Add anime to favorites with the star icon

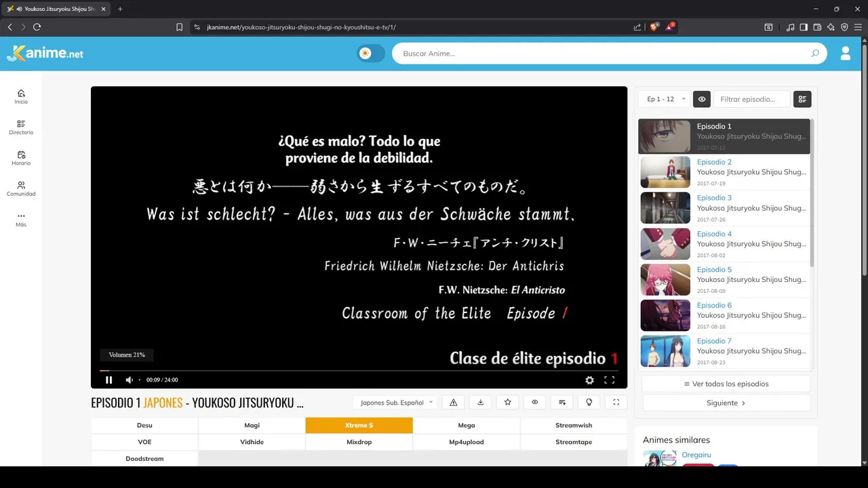point(508,403)
